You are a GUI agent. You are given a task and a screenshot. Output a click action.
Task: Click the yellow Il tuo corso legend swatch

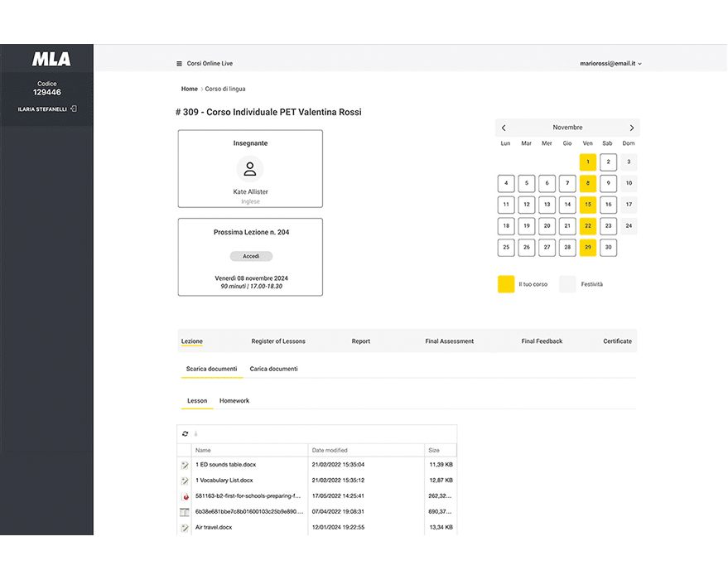click(x=506, y=284)
